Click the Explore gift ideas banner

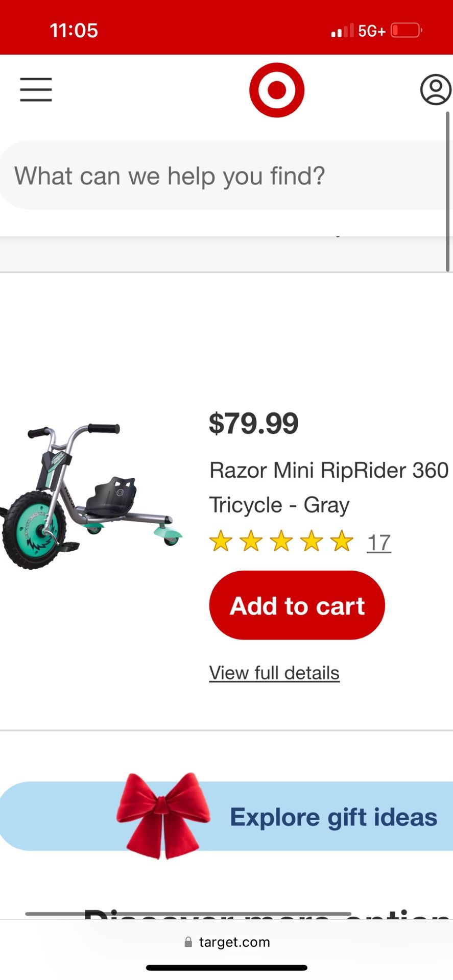tap(226, 816)
